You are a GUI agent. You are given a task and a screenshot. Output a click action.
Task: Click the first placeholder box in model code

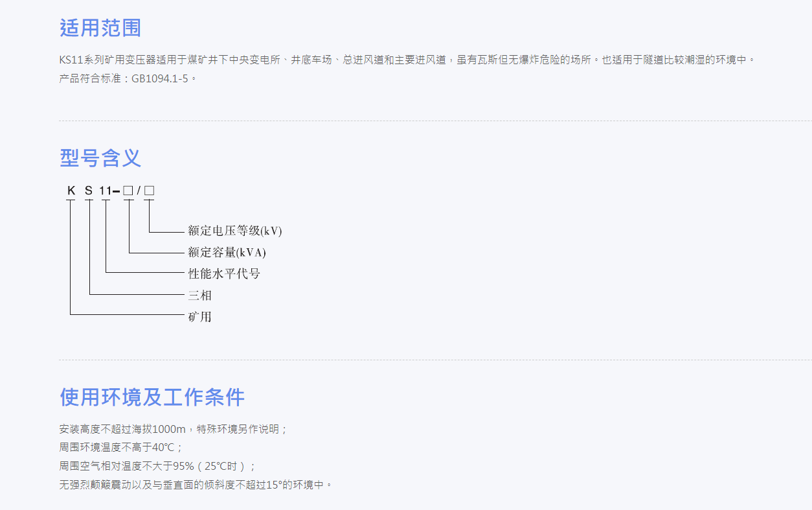(128, 191)
